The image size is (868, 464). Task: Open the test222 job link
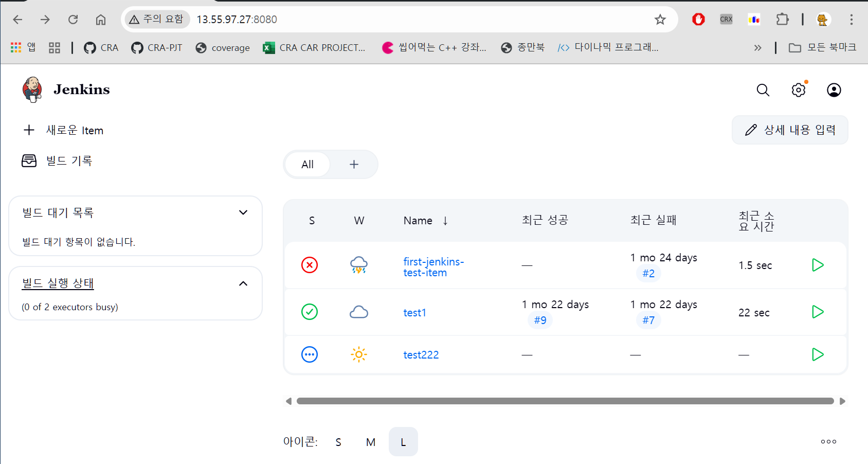click(x=421, y=355)
